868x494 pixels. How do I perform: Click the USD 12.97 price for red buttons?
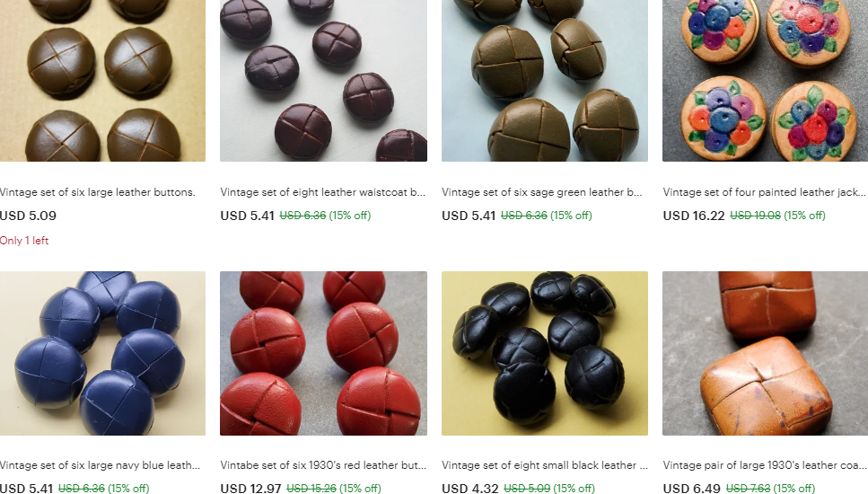pos(250,488)
